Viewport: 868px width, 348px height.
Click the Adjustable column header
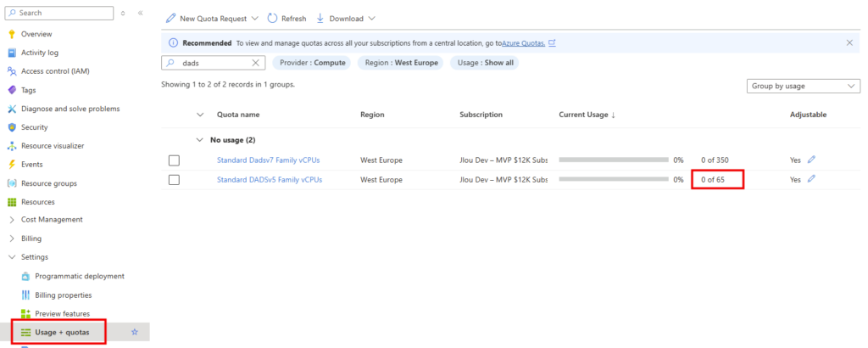point(808,115)
